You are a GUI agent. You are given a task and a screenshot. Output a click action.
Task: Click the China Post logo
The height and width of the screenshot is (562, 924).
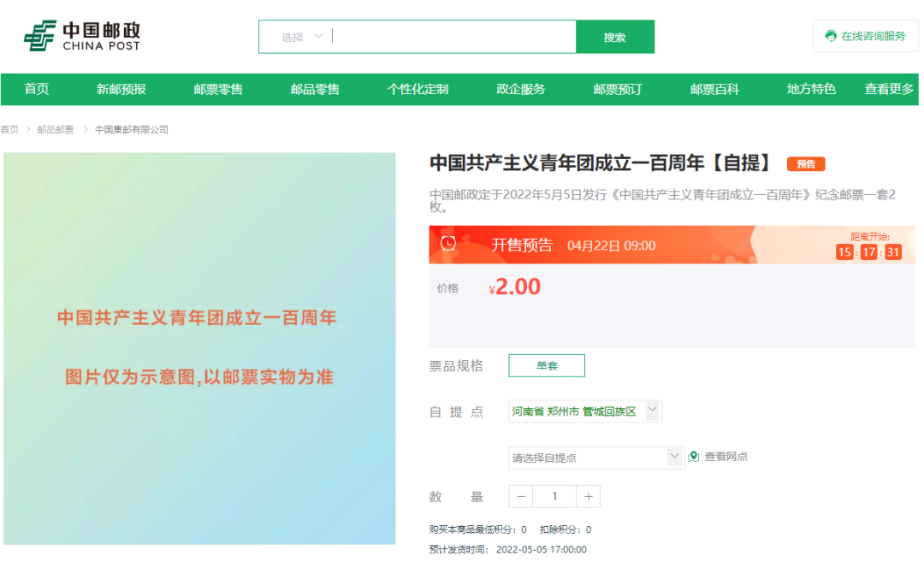point(82,36)
